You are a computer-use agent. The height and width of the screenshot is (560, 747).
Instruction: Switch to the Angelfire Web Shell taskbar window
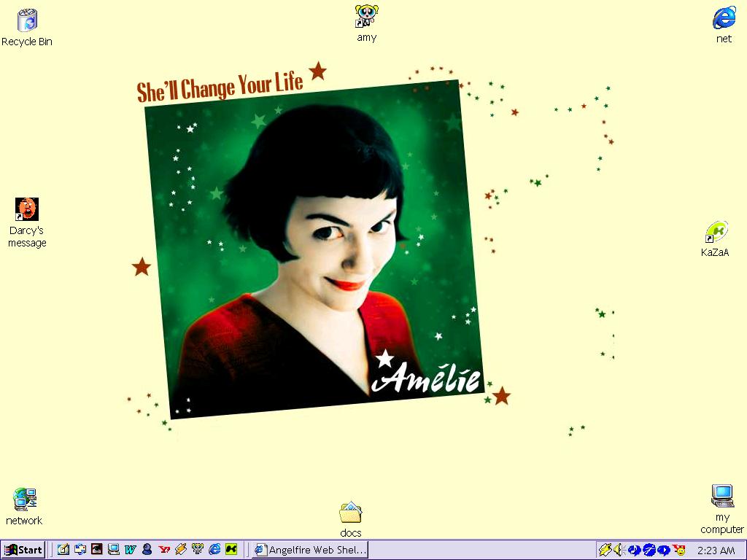309,550
